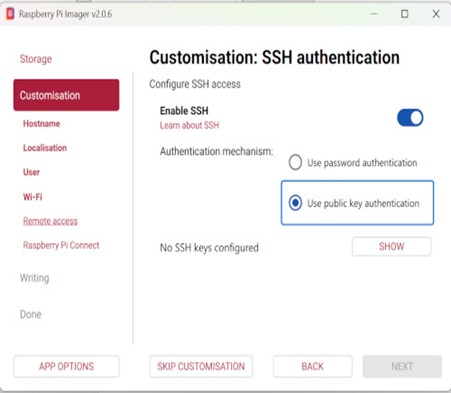Open the Remote access page
Viewport: 451px width, 393px height.
coord(50,221)
